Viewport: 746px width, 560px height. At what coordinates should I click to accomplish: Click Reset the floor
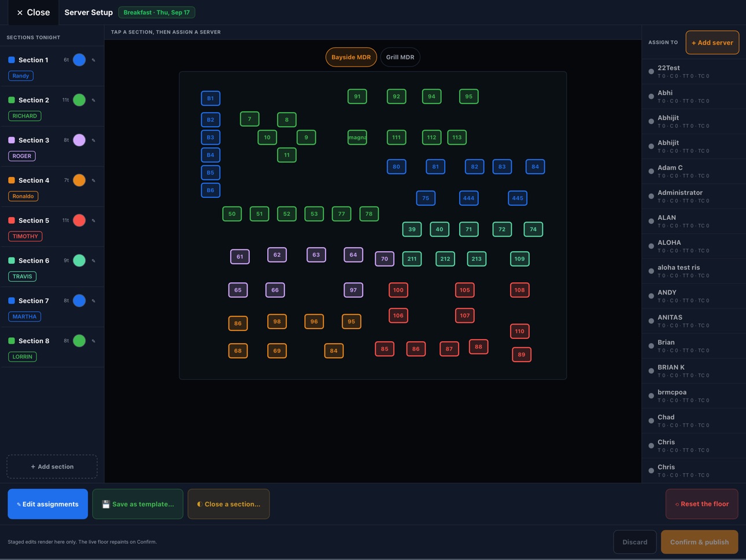(x=701, y=504)
